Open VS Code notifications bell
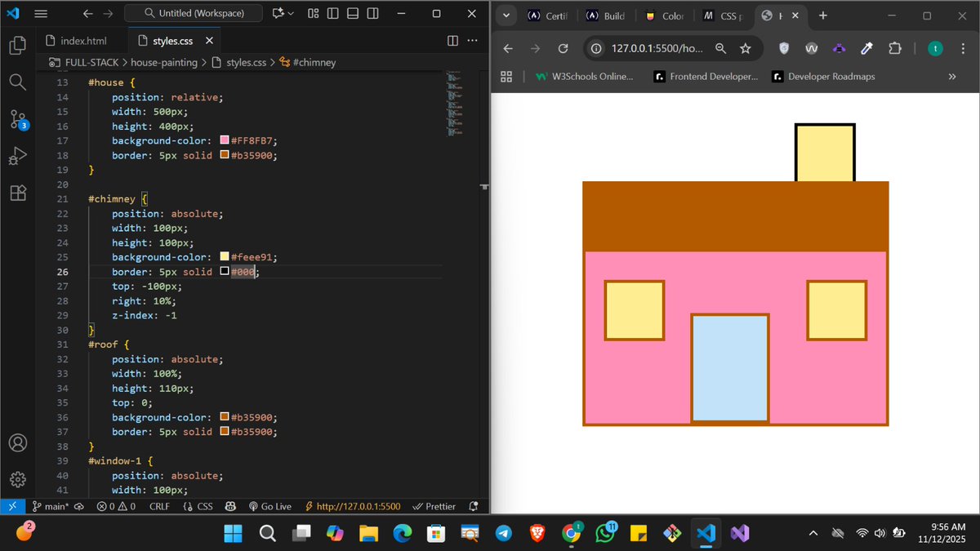 pos(474,506)
